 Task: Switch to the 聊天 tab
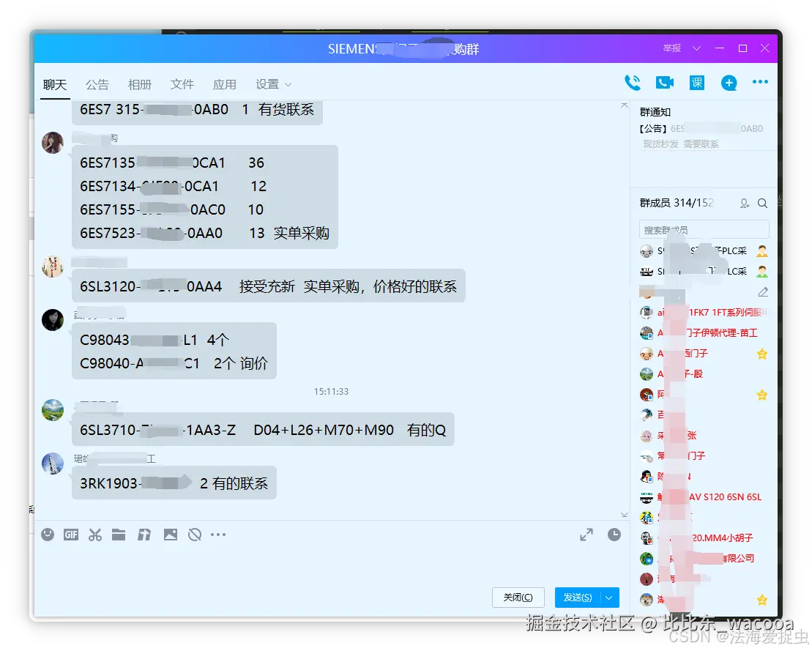(x=55, y=84)
